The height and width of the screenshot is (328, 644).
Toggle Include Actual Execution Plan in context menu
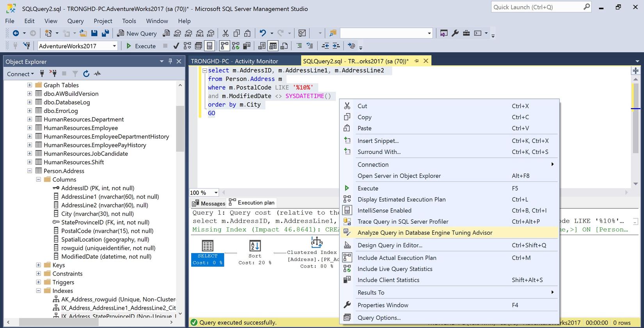click(397, 258)
